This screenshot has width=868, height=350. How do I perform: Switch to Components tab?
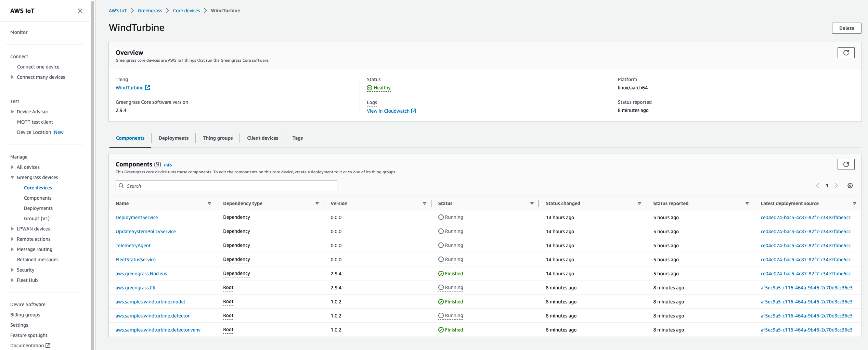coord(130,138)
